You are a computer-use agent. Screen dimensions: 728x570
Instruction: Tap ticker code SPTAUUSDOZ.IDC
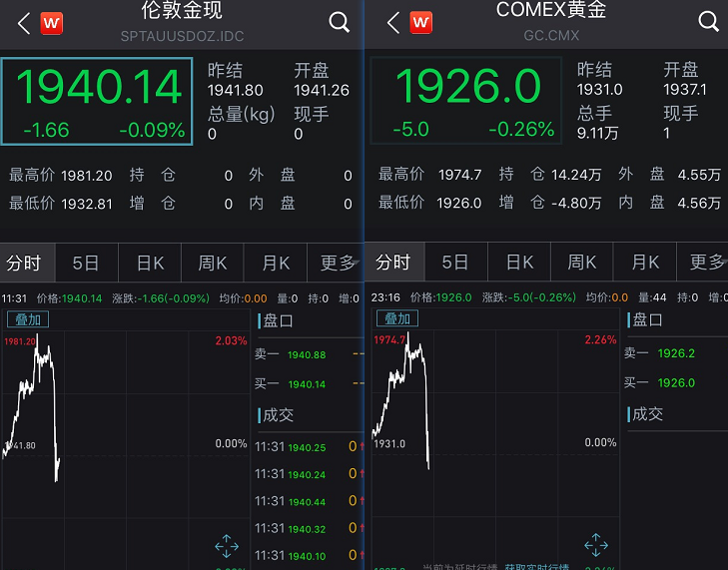(182, 36)
